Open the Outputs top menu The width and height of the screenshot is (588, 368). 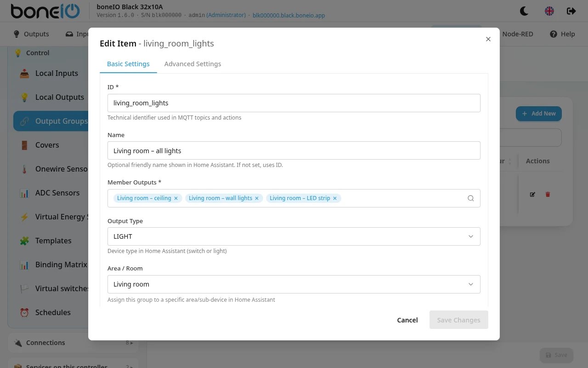point(31,34)
